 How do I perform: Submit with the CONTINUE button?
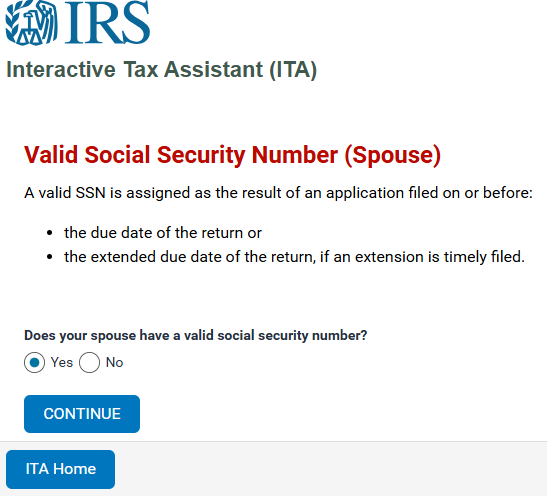(82, 414)
